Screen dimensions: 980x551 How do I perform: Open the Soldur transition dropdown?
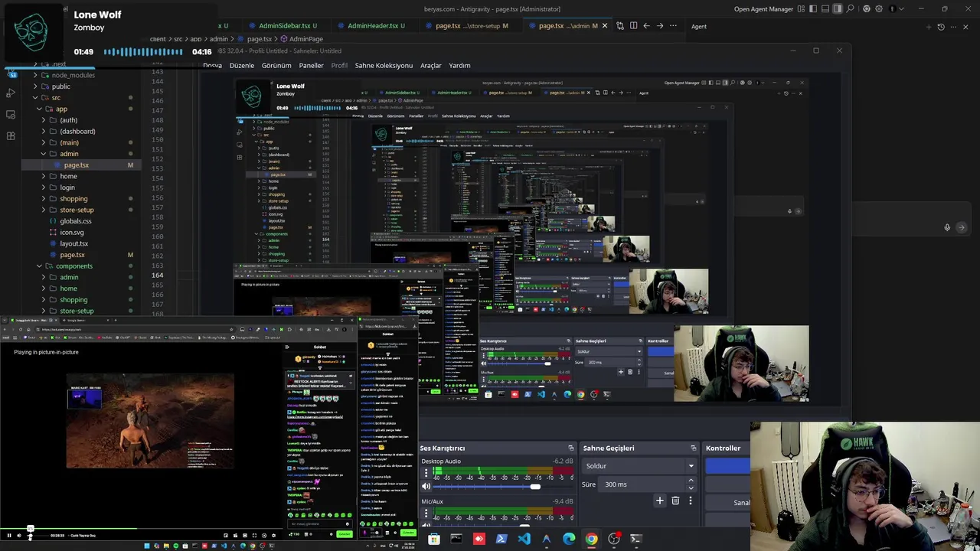click(x=639, y=465)
